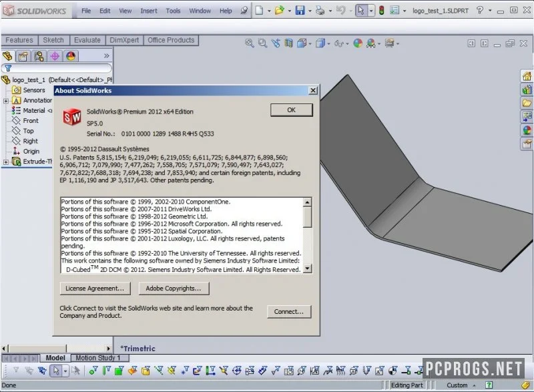
Task: Click the Connect button
Action: tap(289, 312)
